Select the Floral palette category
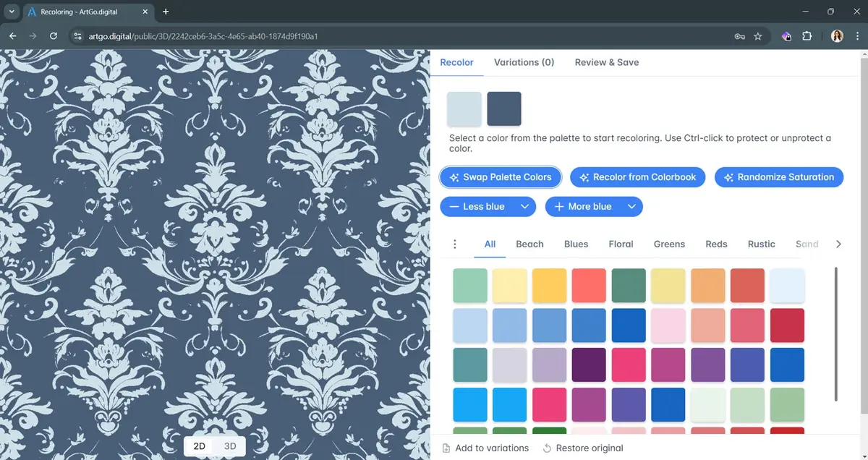 click(621, 244)
